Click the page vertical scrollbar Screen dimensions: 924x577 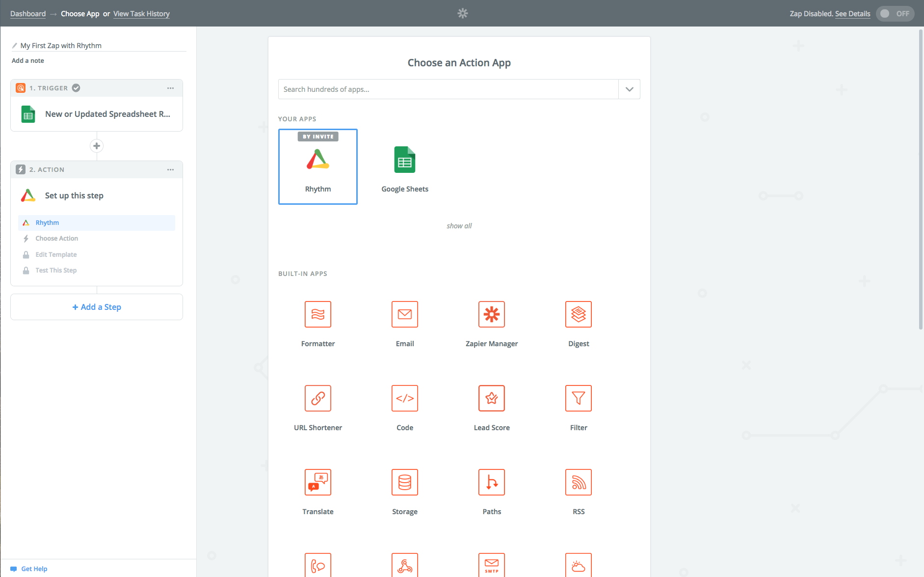pyautogui.click(x=921, y=179)
